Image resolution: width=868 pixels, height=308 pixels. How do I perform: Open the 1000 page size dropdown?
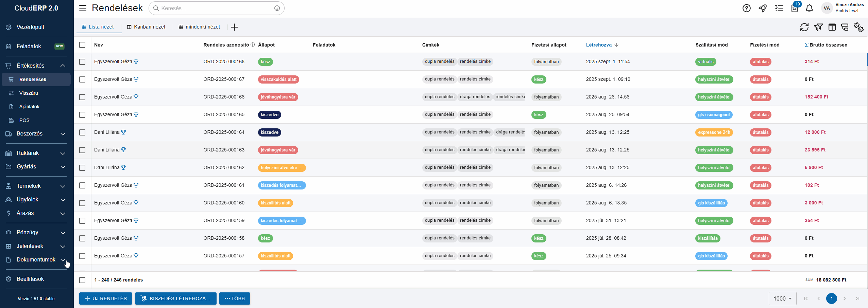pyautogui.click(x=782, y=298)
